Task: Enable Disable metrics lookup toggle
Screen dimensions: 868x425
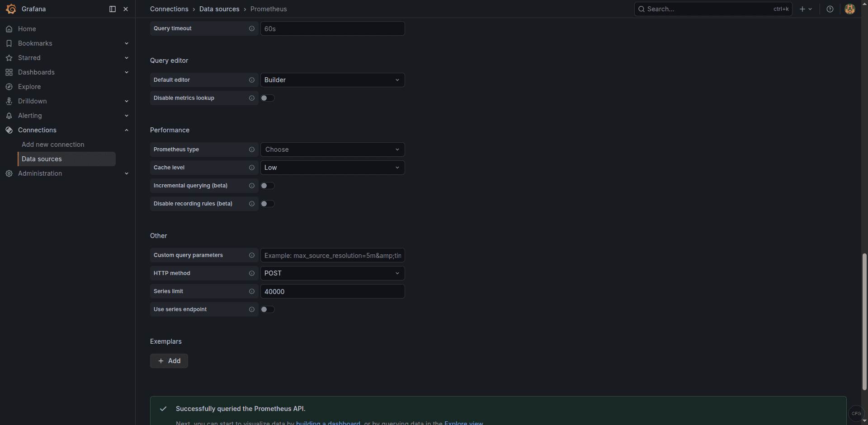Action: 268,98
